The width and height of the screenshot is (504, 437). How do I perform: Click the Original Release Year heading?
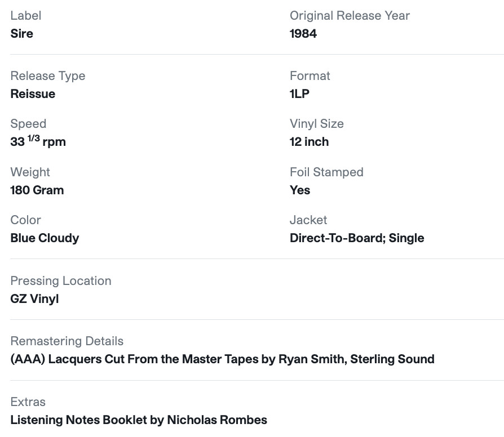pos(350,15)
